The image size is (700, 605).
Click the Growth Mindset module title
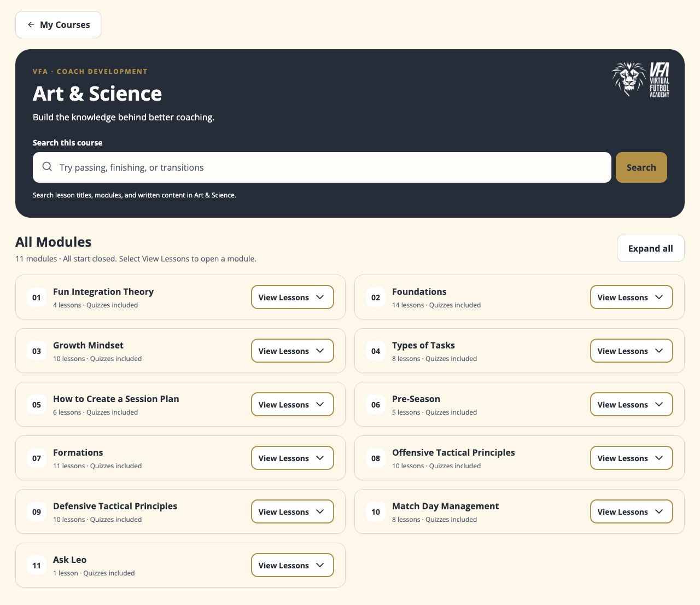pos(88,345)
